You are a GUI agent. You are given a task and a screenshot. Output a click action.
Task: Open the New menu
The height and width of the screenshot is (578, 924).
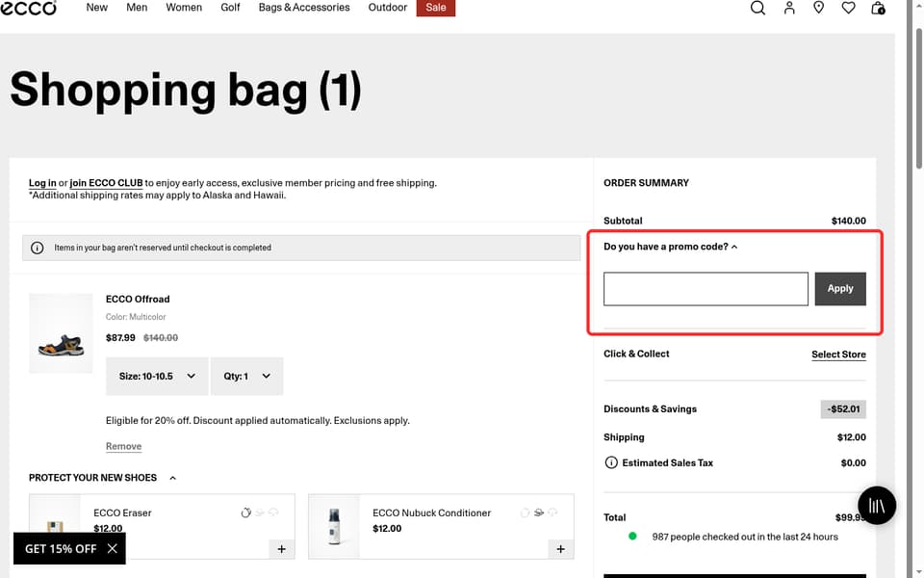[x=96, y=8]
